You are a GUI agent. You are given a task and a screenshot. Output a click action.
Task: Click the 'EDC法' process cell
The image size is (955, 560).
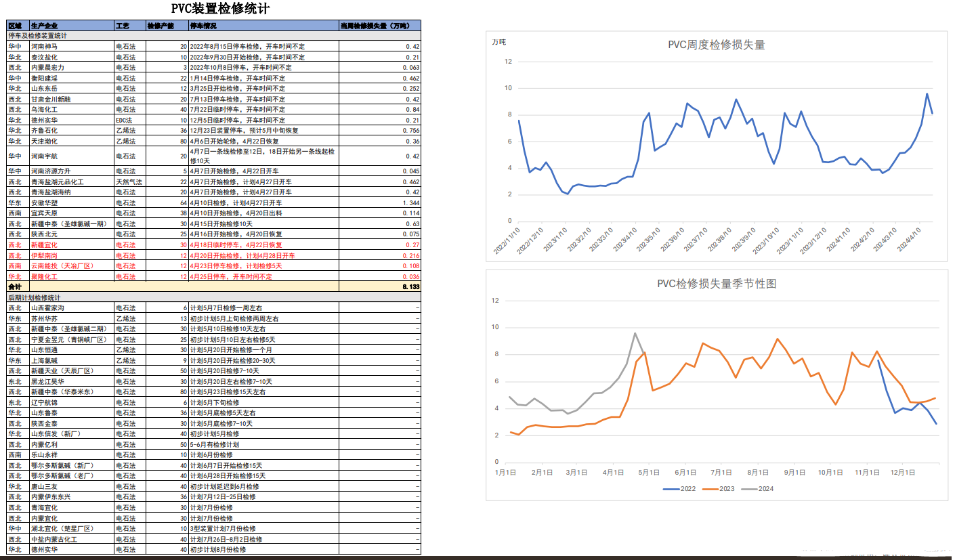pyautogui.click(x=130, y=121)
